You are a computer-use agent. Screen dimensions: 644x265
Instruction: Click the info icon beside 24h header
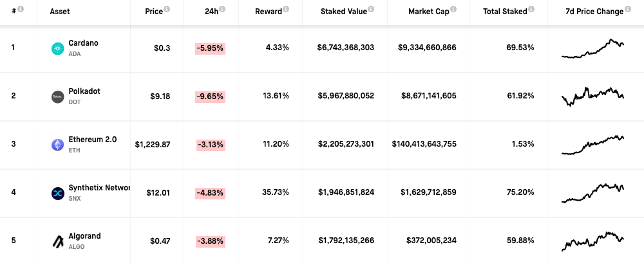coord(222,10)
